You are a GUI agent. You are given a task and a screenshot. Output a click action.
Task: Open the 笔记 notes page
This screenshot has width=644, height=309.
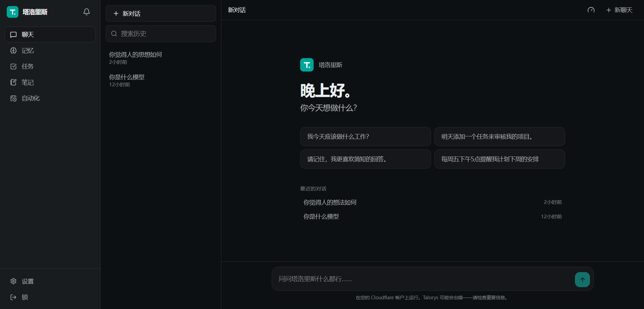(50, 82)
